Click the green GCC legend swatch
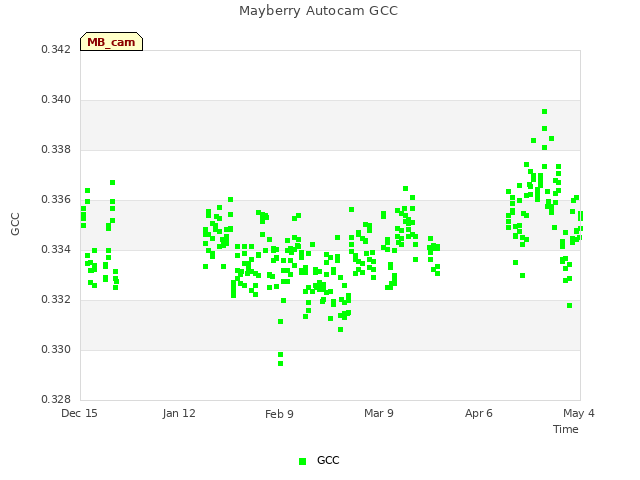This screenshot has width=640, height=480. coord(302,461)
